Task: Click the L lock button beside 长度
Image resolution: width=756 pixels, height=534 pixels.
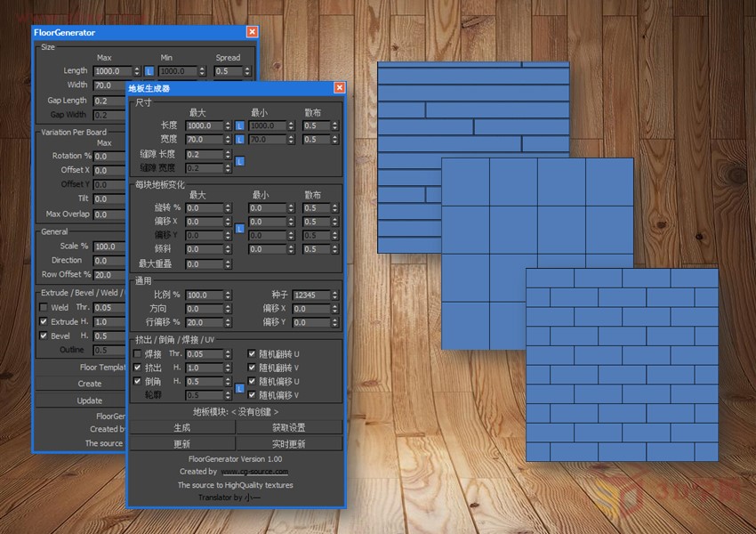Action: [239, 126]
